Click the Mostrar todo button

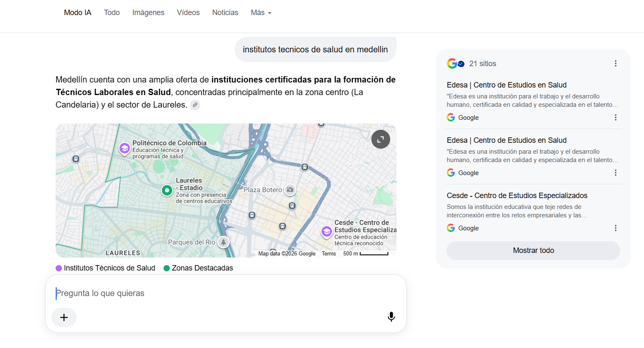pyautogui.click(x=533, y=250)
